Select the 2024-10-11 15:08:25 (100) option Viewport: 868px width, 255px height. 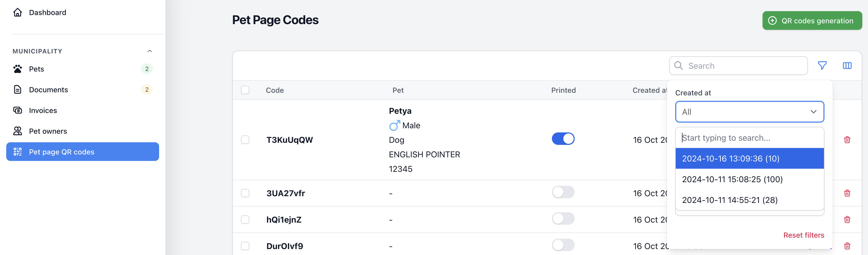point(749,179)
